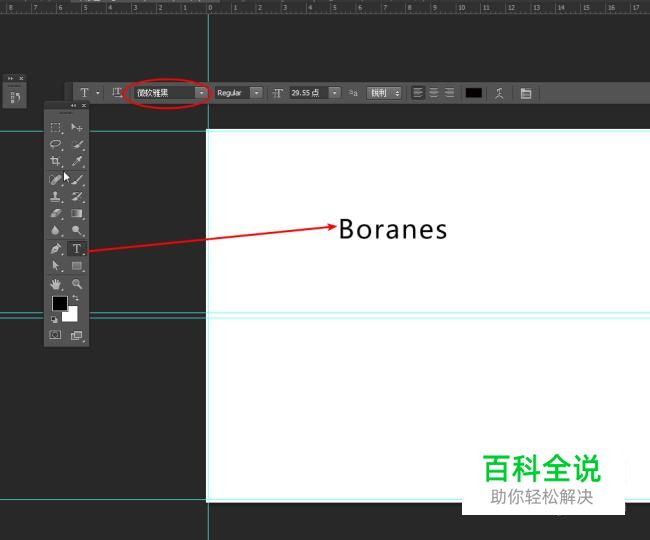This screenshot has width=650, height=540.
Task: Select the Horizontal Type tool
Action: [77, 249]
